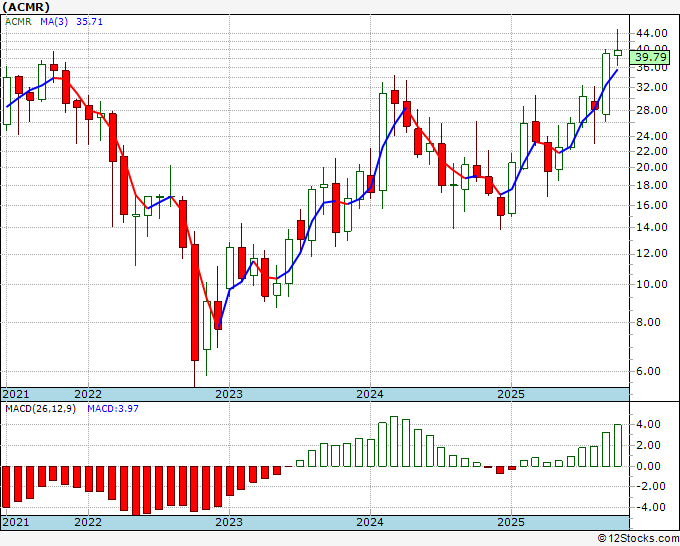Click the highlighted 39.79 current price box
Screen dimensions: 680x546
[x=650, y=57]
